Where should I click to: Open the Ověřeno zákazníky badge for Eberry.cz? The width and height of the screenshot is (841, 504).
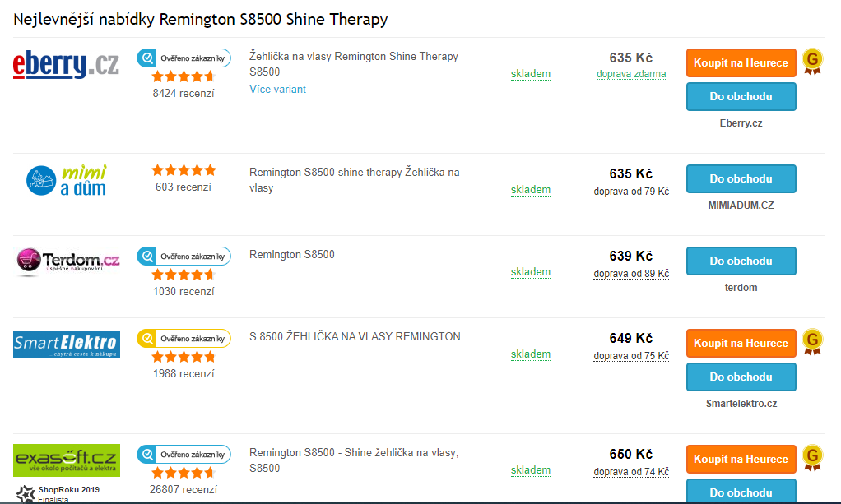tap(183, 58)
